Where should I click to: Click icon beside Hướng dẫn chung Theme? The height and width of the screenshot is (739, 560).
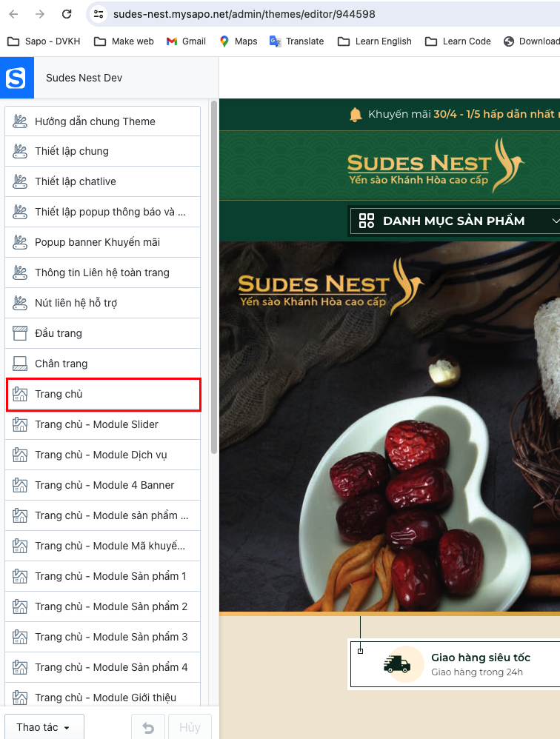coord(20,121)
